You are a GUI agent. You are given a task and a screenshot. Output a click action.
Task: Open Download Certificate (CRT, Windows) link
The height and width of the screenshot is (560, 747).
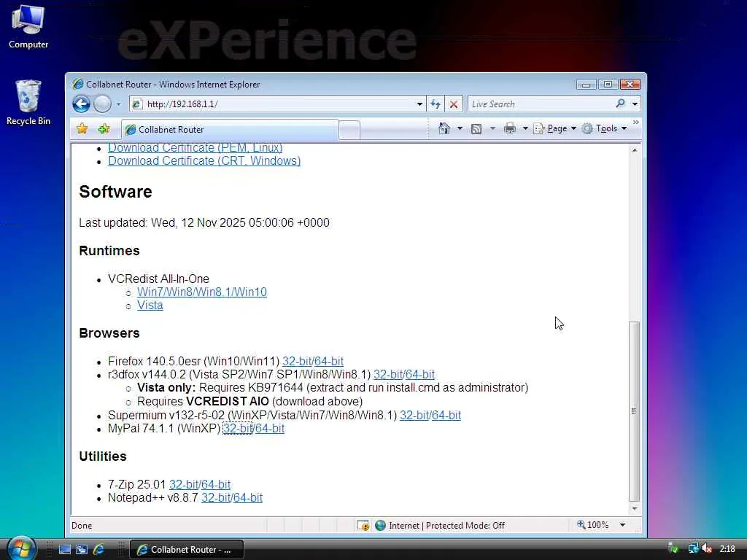click(x=204, y=161)
